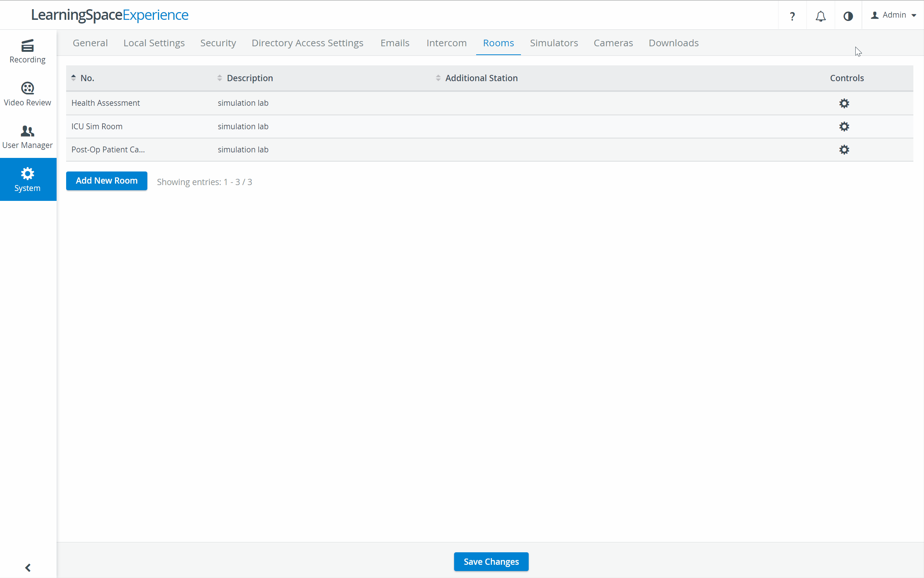924x578 pixels.
Task: Click the Save Changes button
Action: (x=491, y=561)
